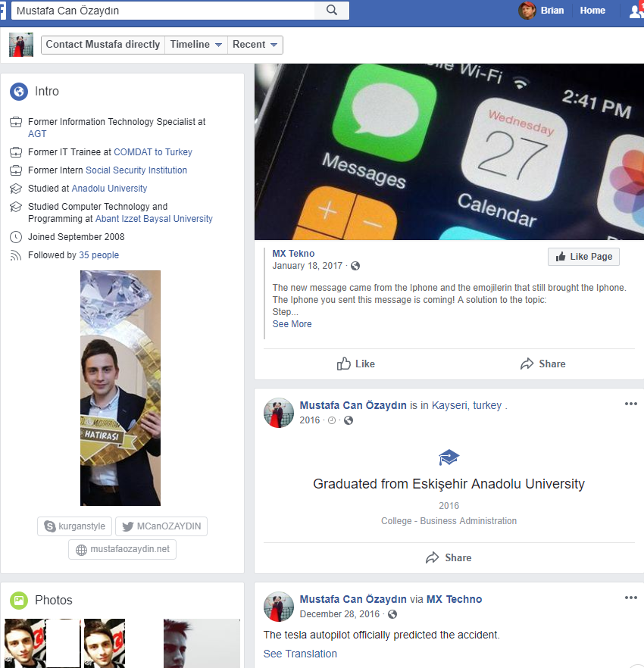The width and height of the screenshot is (644, 668).
Task: Click the Skype icon for kurganstyle
Action: [50, 526]
